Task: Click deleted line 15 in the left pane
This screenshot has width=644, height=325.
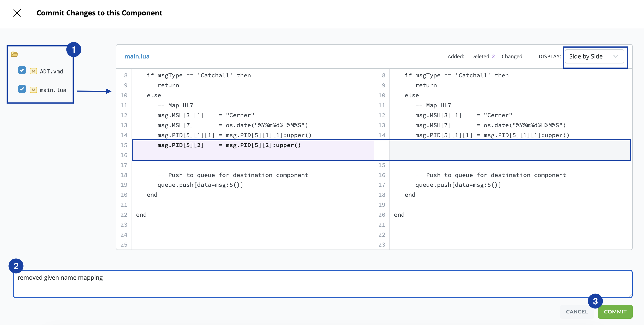Action: [x=229, y=145]
